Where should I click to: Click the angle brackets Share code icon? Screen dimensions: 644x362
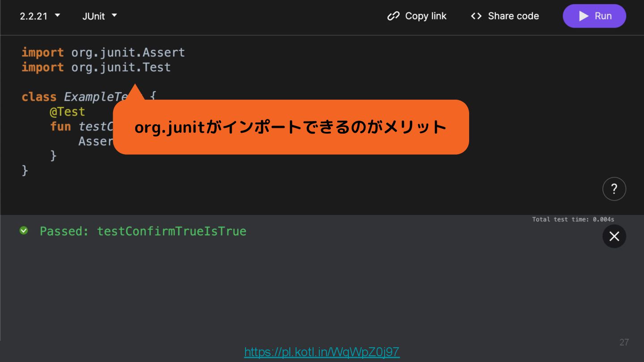click(476, 16)
